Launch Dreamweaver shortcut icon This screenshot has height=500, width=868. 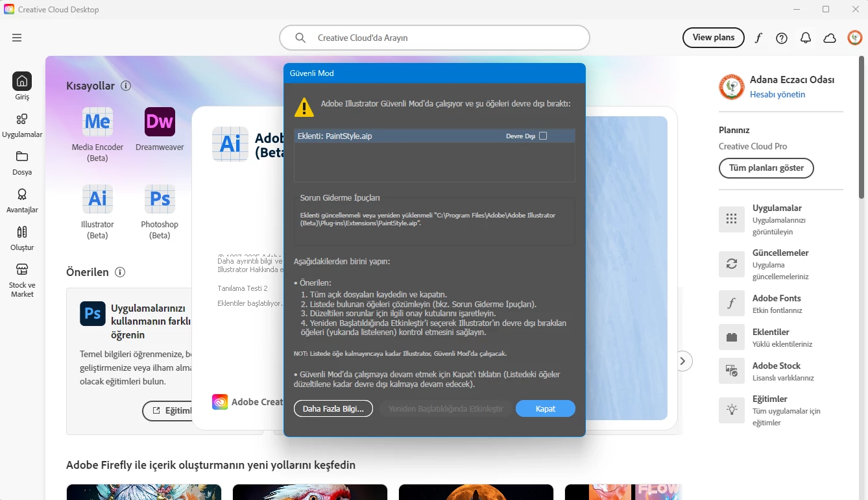pos(160,122)
